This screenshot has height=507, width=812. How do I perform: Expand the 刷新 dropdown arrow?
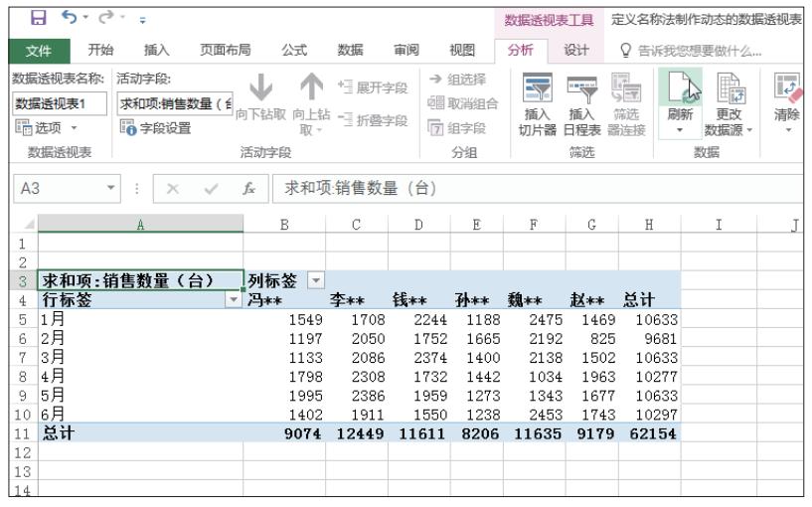[x=680, y=130]
